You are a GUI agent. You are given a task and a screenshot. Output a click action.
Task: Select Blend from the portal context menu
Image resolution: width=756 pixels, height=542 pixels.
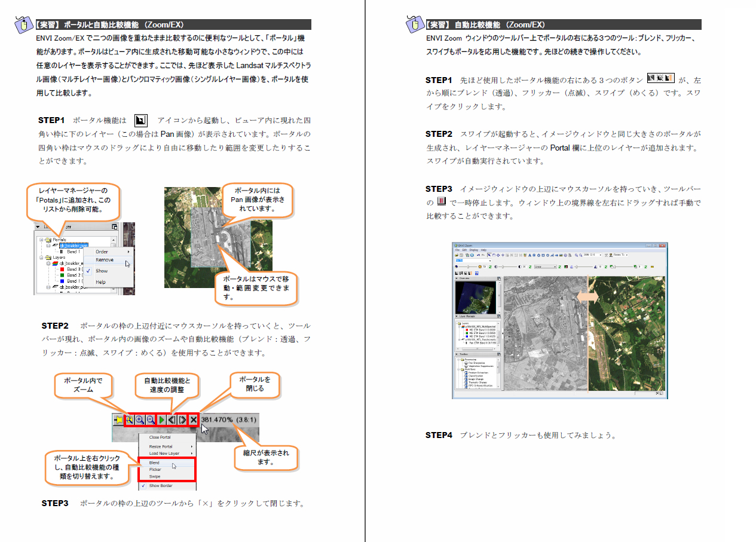pyautogui.click(x=167, y=463)
